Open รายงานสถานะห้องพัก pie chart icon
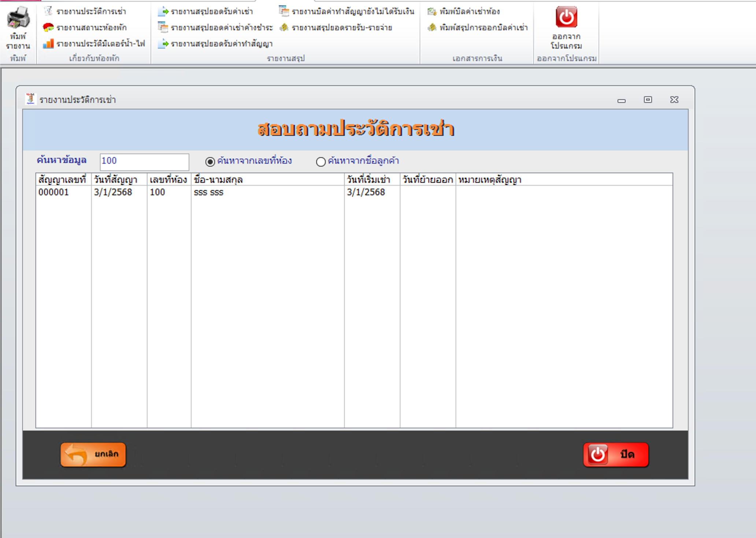The width and height of the screenshot is (756, 538). pyautogui.click(x=48, y=27)
